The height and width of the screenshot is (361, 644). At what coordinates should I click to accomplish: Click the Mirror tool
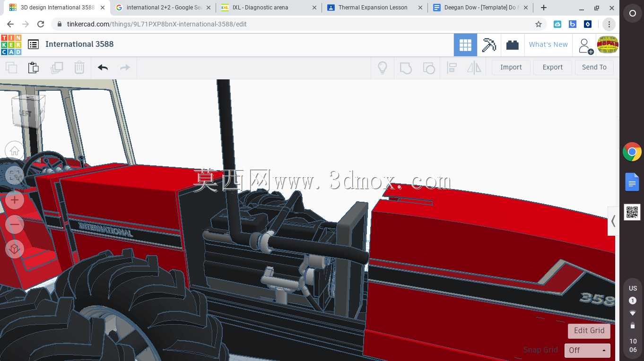pos(474,68)
